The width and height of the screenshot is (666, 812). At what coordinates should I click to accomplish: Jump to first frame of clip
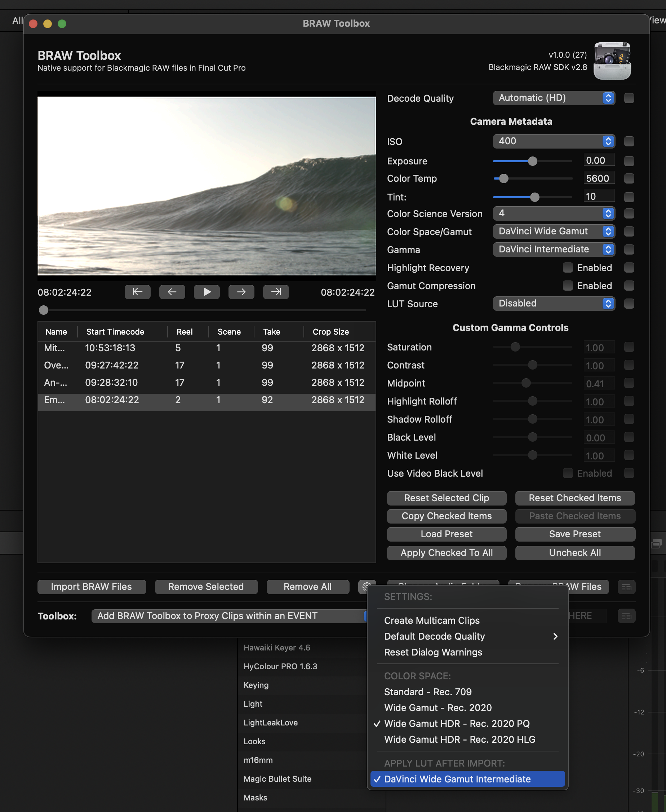click(137, 292)
